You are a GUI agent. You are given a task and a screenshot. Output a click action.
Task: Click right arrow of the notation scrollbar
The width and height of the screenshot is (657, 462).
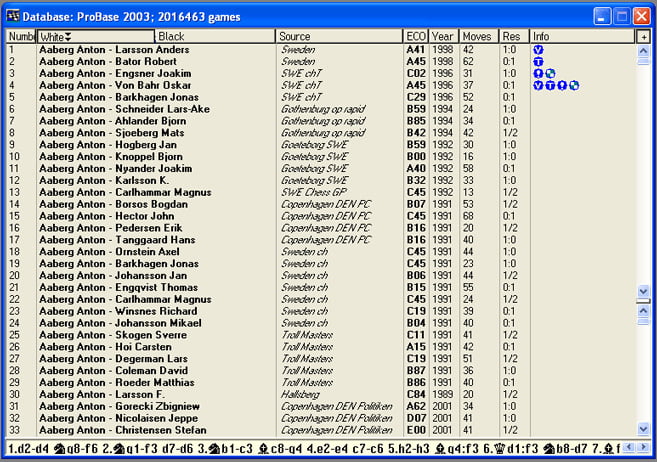[643, 447]
